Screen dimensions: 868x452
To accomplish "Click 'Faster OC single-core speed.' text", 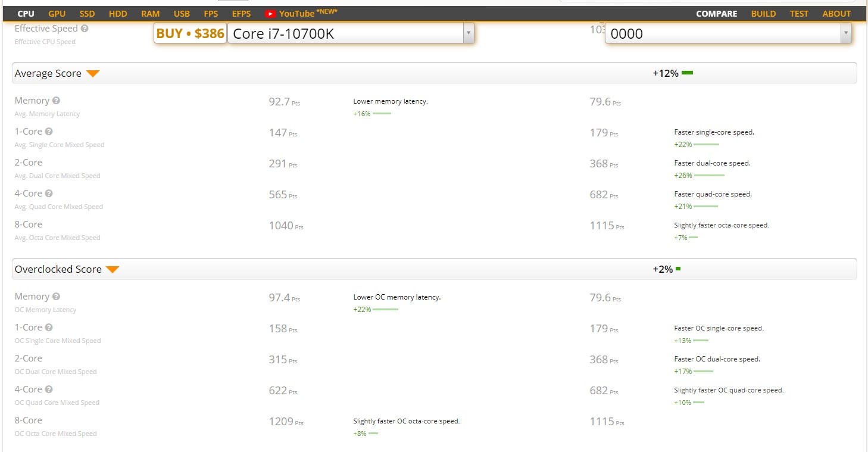I will [719, 328].
